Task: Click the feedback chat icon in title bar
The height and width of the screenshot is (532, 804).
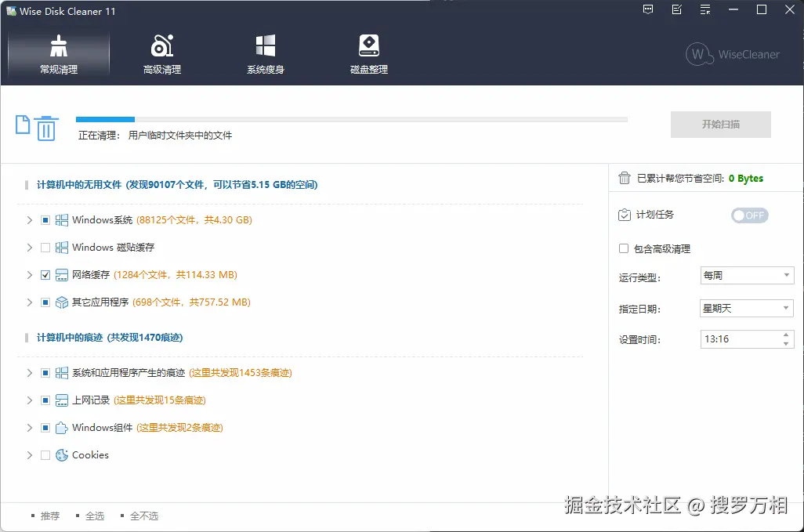Action: (x=648, y=9)
